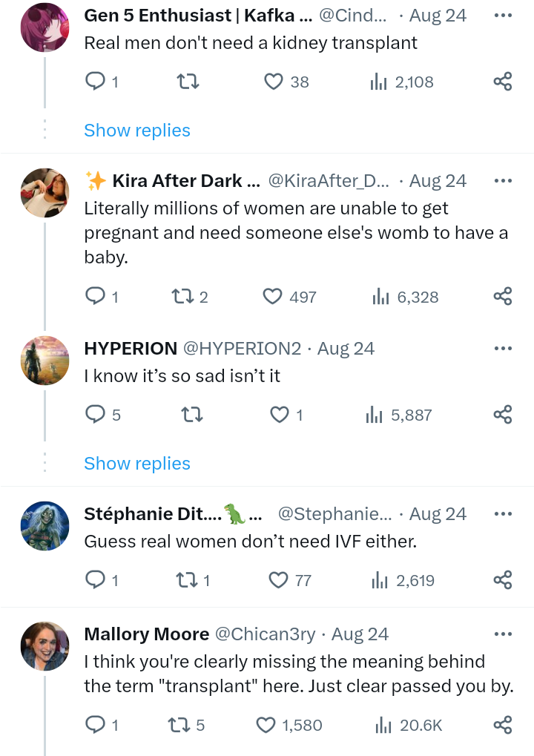The height and width of the screenshot is (756, 534).
Task: Like Mallory Moore's tweet about transplant
Action: tap(266, 725)
